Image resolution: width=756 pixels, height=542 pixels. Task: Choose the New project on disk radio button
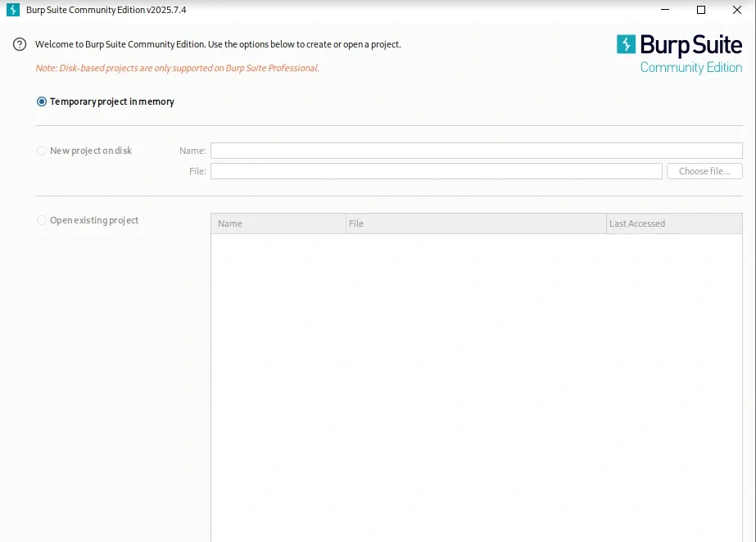(42, 151)
